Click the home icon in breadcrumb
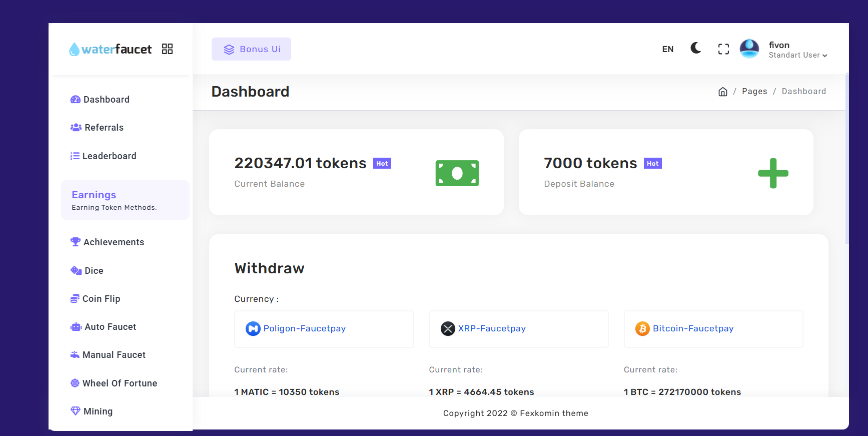 coord(722,92)
